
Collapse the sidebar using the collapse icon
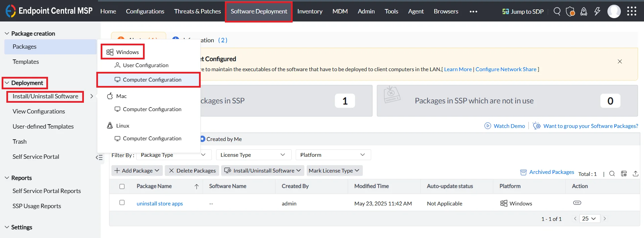(x=99, y=157)
